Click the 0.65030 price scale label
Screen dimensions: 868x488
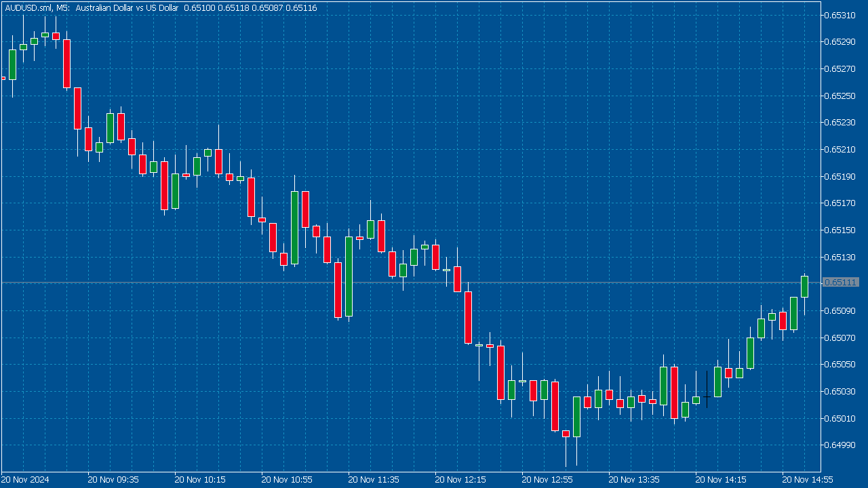tap(841, 391)
